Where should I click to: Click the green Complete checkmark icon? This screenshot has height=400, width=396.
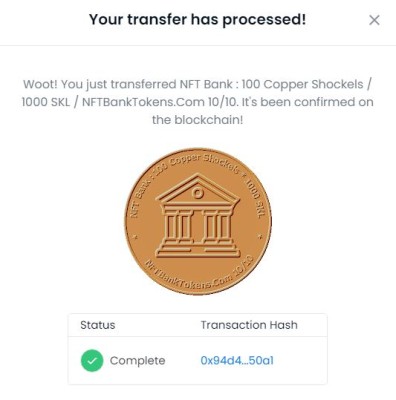point(92,360)
